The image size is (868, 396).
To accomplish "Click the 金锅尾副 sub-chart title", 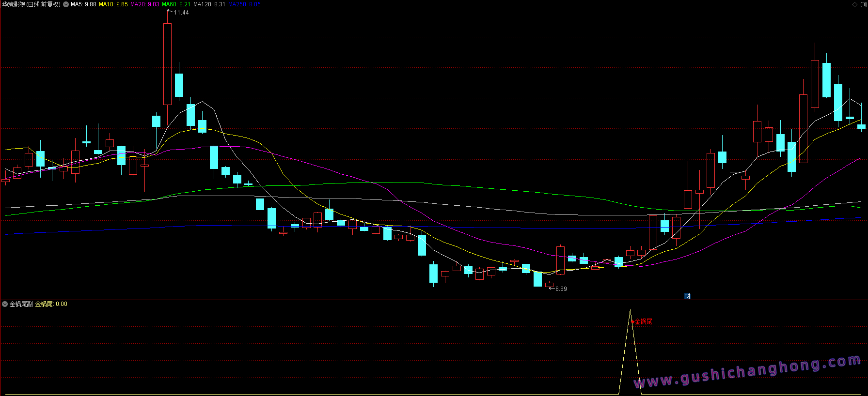I will (21, 304).
